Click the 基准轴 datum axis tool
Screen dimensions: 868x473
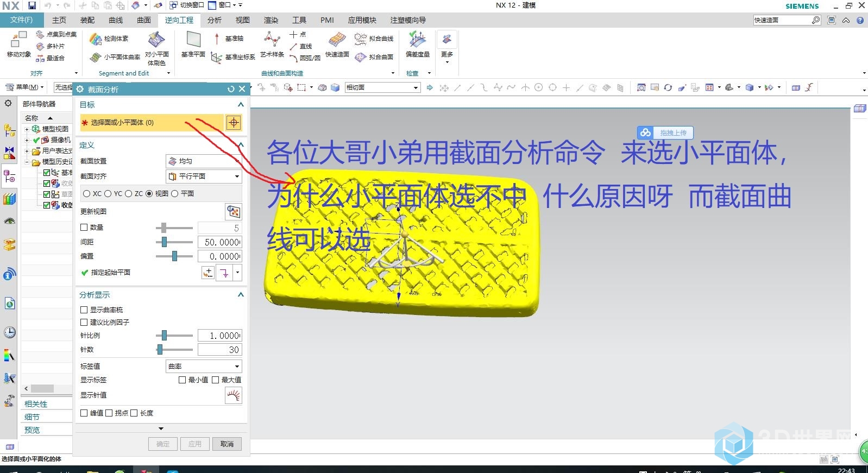pos(228,39)
